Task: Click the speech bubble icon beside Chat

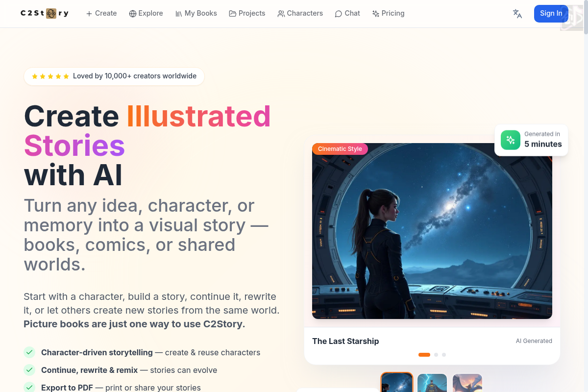Action: click(339, 14)
